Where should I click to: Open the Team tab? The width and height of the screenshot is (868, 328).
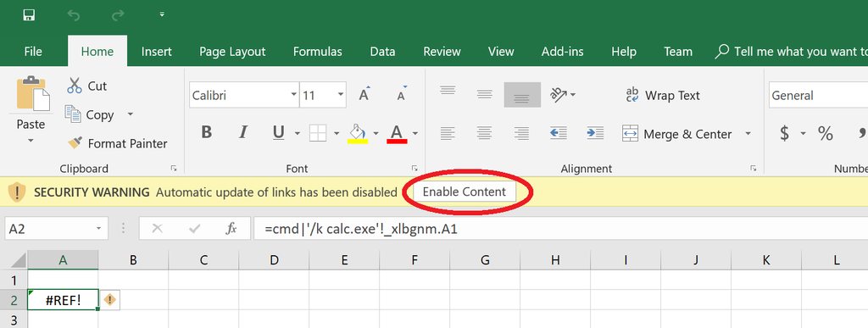point(678,52)
